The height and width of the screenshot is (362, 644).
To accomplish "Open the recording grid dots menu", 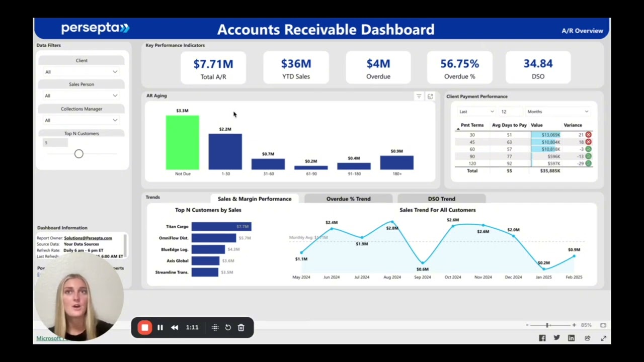I will (215, 327).
